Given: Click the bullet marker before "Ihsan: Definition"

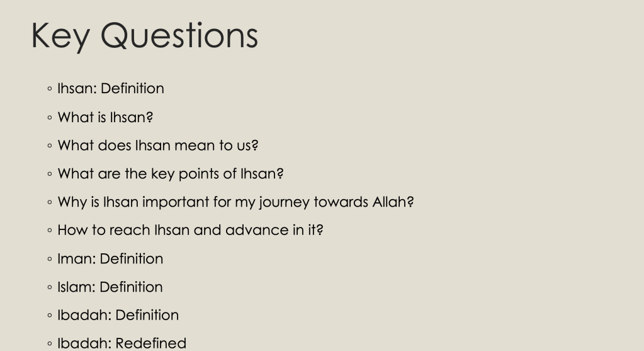Looking at the screenshot, I should tap(50, 89).
